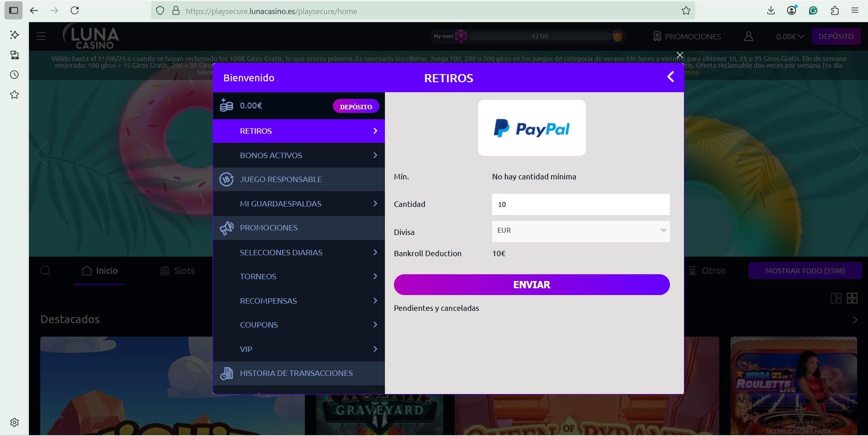
Task: Click the Pendientes y canceladas link
Action: tap(436, 308)
